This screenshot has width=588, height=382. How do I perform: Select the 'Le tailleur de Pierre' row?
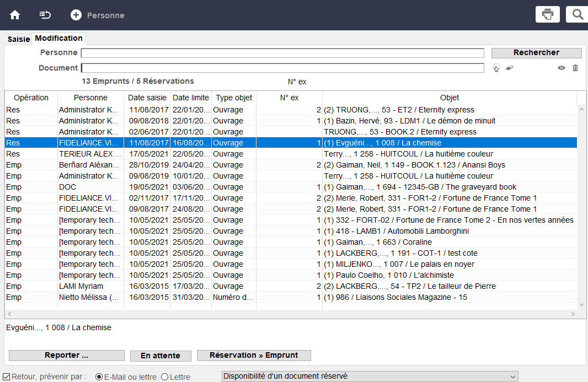point(291,286)
